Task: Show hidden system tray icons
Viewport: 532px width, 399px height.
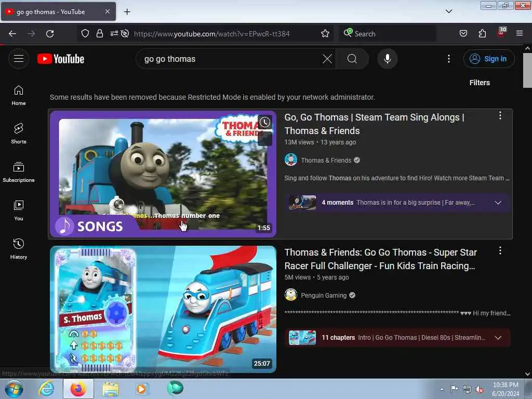Action: pos(442,389)
